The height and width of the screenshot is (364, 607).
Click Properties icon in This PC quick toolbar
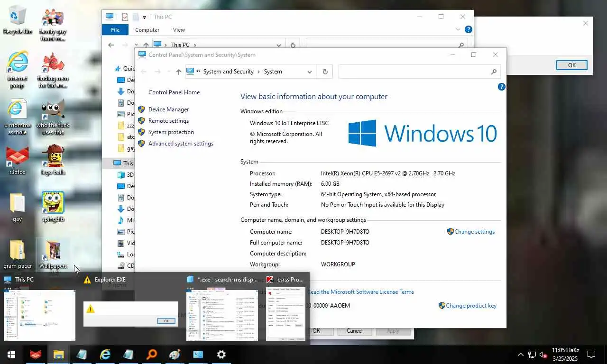click(x=125, y=17)
